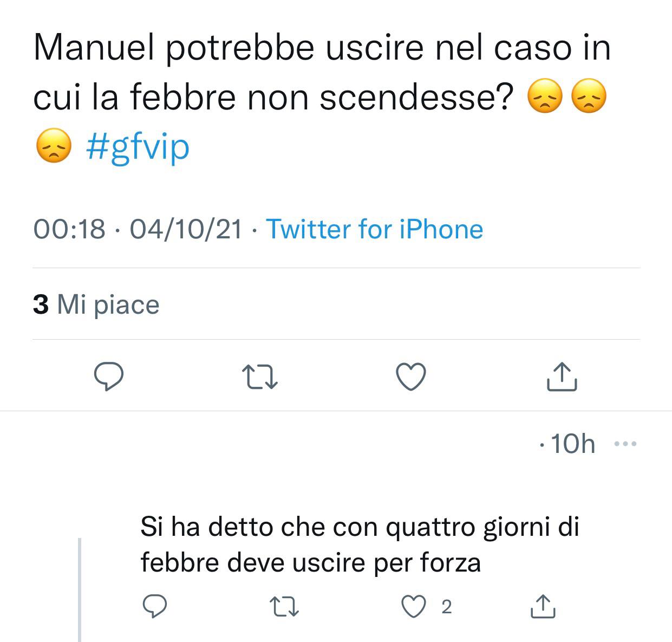Like the main tweet with the heart
The width and height of the screenshot is (672, 642).
411,377
